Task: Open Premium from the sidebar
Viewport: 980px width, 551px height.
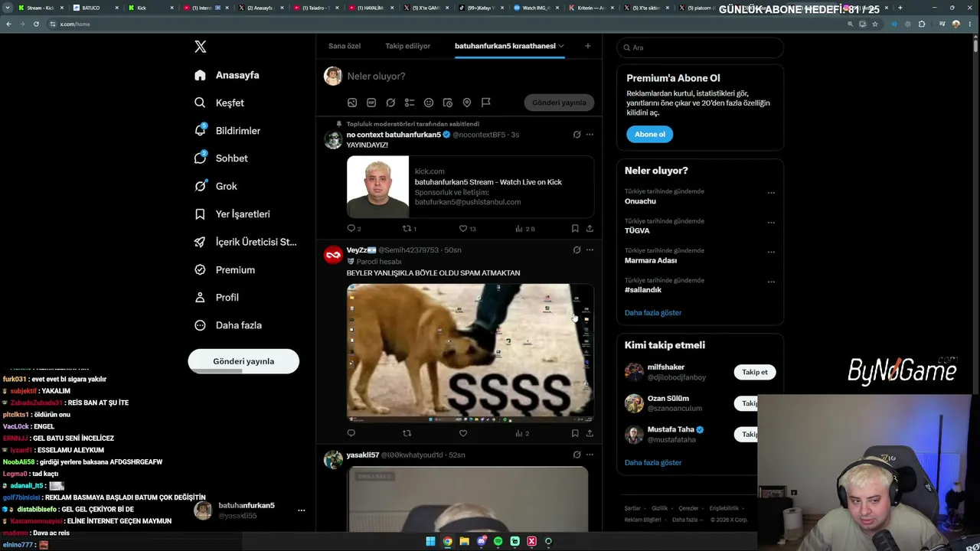Action: pos(224,269)
